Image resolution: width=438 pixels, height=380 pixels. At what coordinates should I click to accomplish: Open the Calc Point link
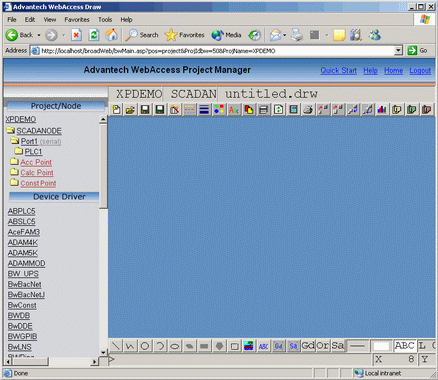37,173
